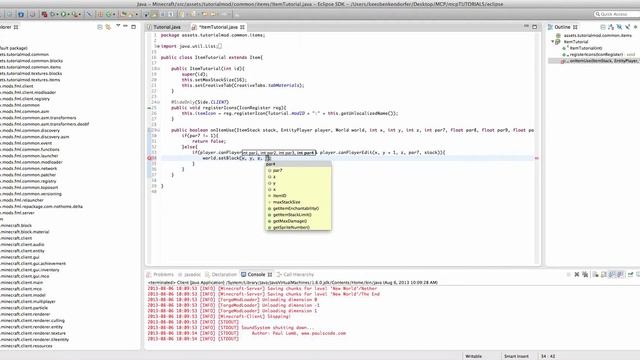Click the Run External Tools icon

[75, 14]
